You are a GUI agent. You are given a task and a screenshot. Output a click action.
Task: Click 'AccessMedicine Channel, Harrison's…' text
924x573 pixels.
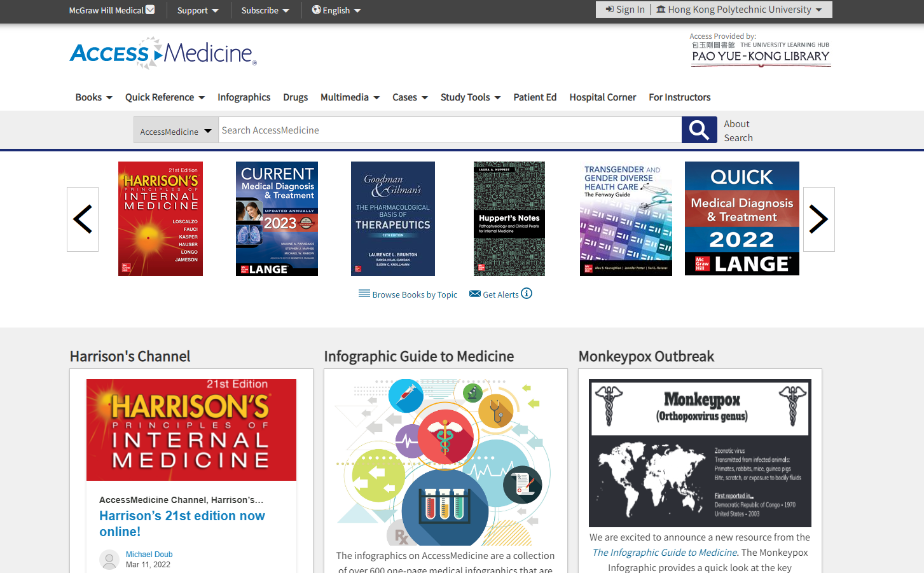point(181,500)
